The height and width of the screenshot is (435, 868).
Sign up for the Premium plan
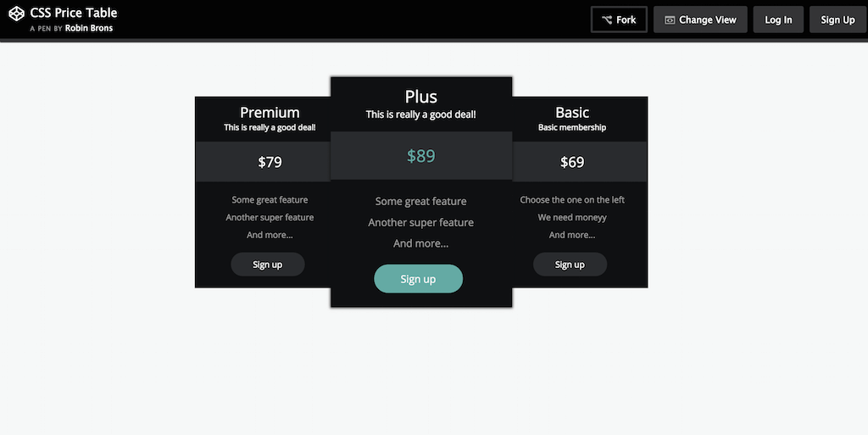click(x=268, y=265)
